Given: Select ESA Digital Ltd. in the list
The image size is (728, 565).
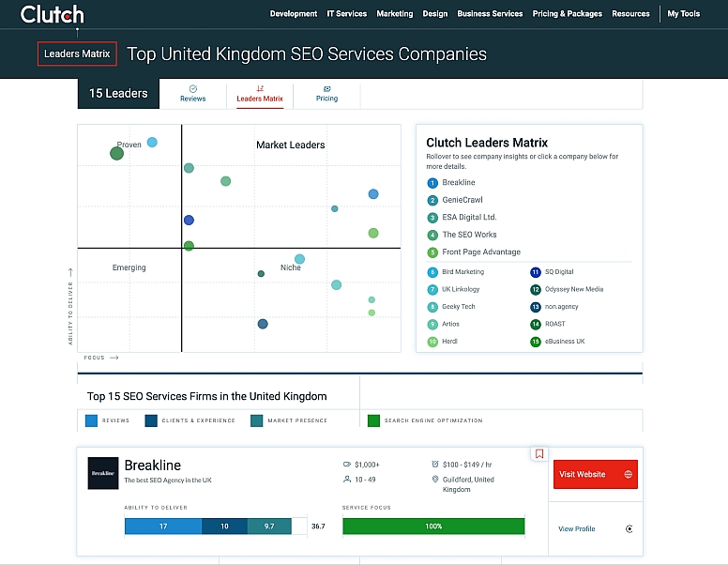Looking at the screenshot, I should coord(469,217).
